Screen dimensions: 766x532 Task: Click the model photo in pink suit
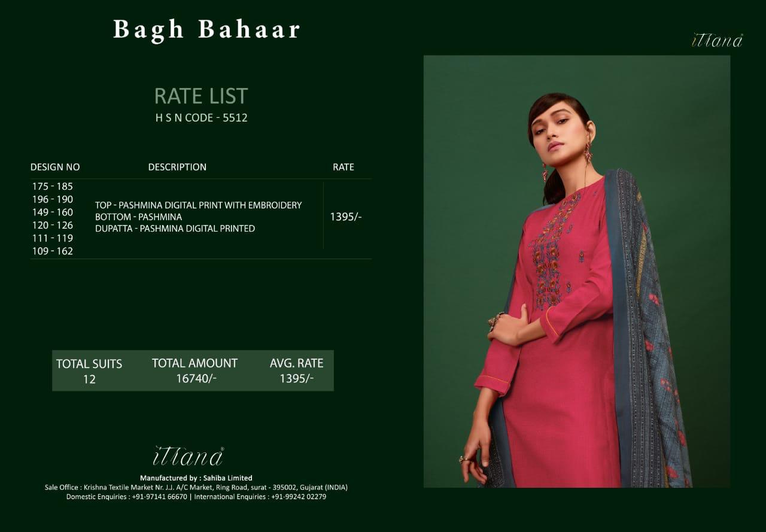pyautogui.click(x=577, y=271)
